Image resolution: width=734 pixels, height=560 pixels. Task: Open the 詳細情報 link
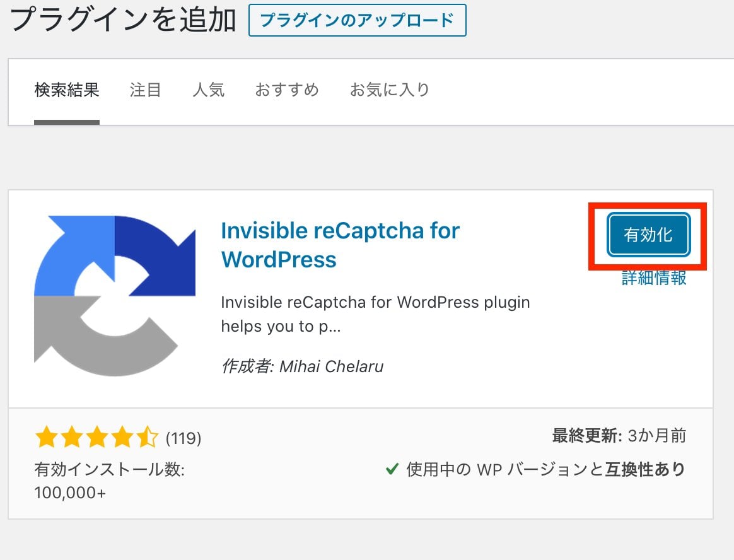pyautogui.click(x=654, y=277)
